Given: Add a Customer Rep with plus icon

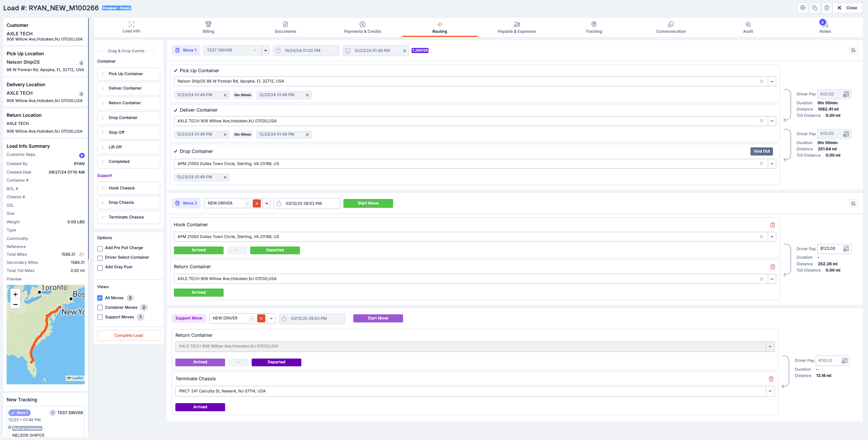Looking at the screenshot, I should (82, 156).
